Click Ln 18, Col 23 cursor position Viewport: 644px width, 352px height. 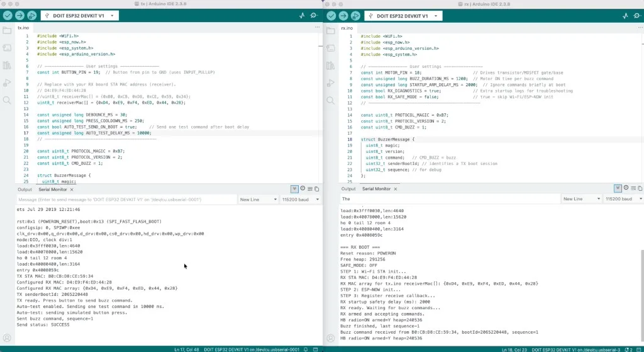[x=514, y=349]
